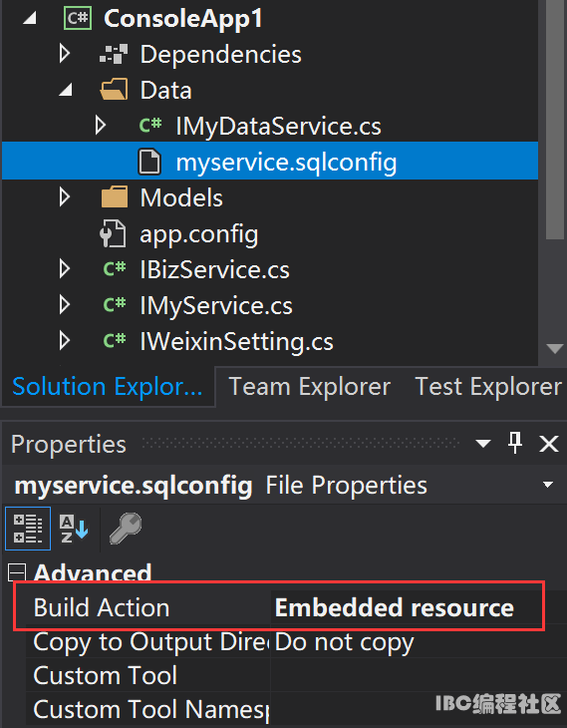The image size is (567, 728).
Task: Click the Models folder icon
Action: coord(115,197)
